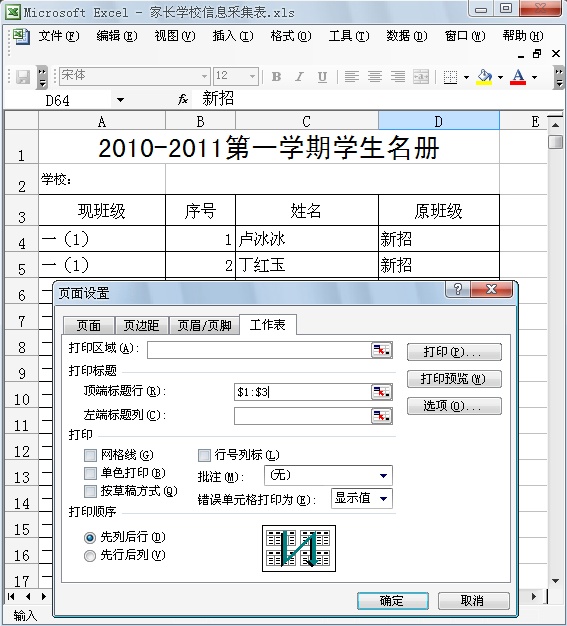This screenshot has height=626, width=567.
Task: Click the Bold formatting icon
Action: coord(276,76)
